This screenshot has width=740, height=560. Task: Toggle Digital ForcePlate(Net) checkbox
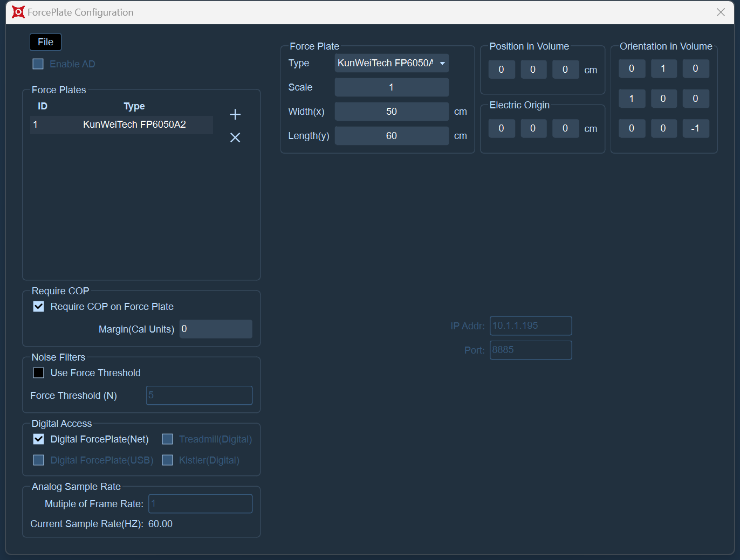[x=39, y=439]
